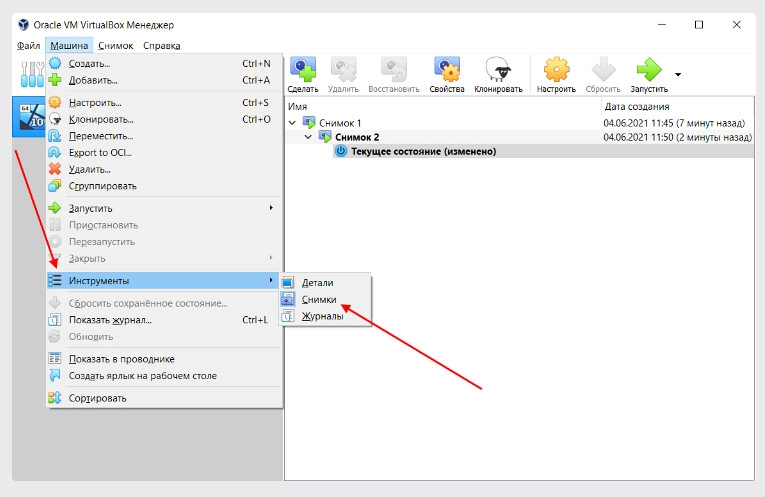Select Детали in the Инструменты submenu
This screenshot has height=497, width=765.
(325, 282)
